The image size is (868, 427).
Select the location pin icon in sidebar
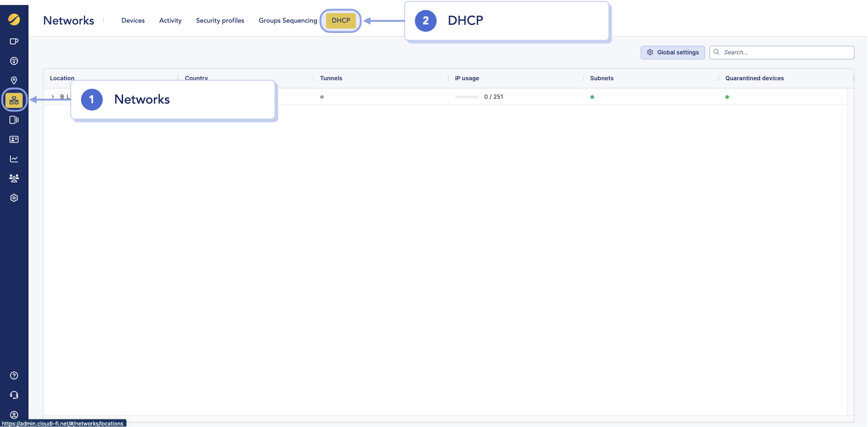(14, 80)
